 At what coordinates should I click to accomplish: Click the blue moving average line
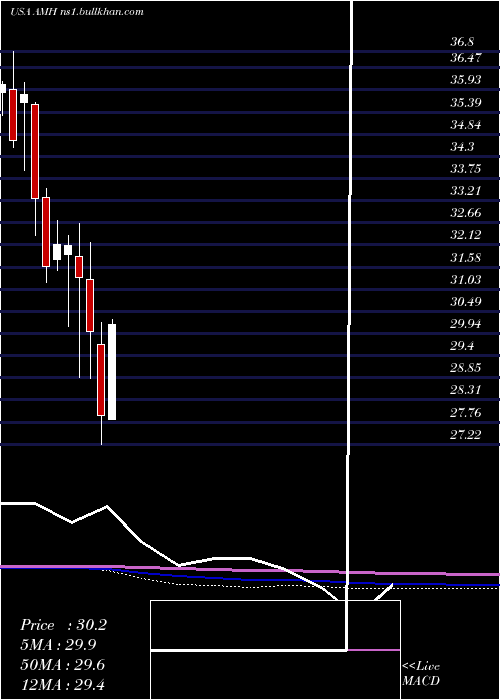tap(250, 579)
